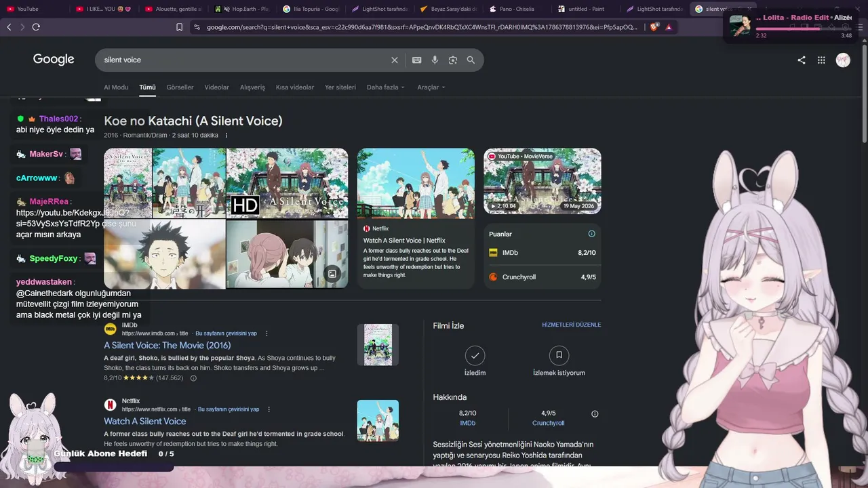Screen dimensions: 868x488
Task: Translate the IMDb result page link
Action: pyautogui.click(x=226, y=333)
